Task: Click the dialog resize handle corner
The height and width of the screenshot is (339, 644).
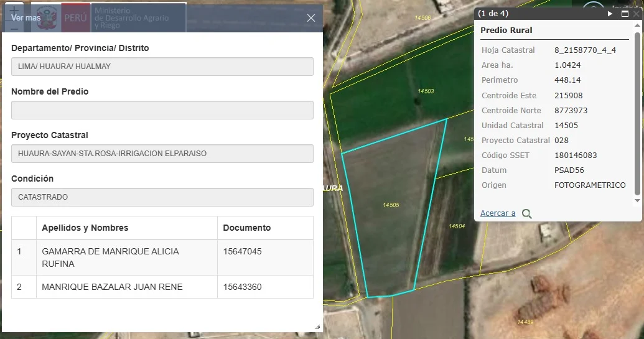Action: [x=317, y=327]
